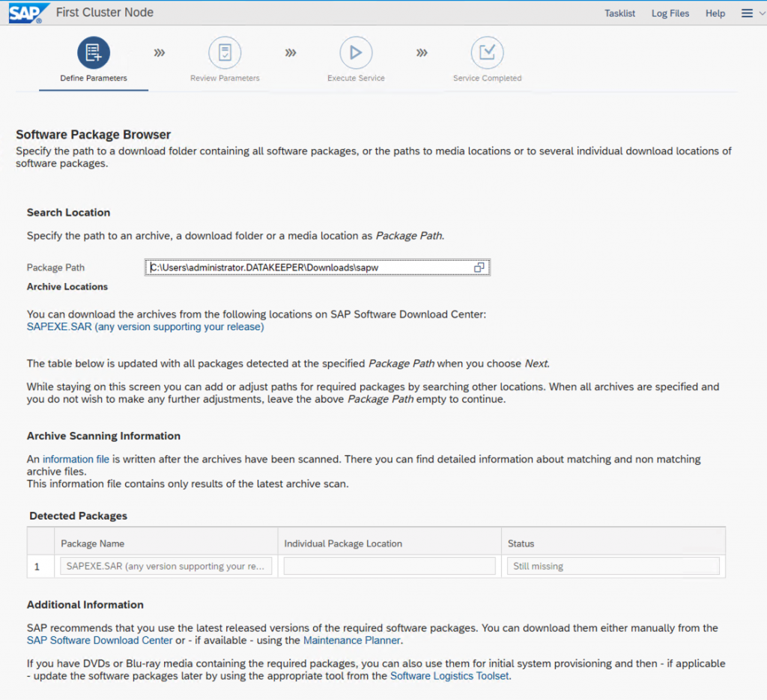This screenshot has height=700, width=767.
Task: Open the Review Parameters step icon
Action: pyautogui.click(x=225, y=52)
